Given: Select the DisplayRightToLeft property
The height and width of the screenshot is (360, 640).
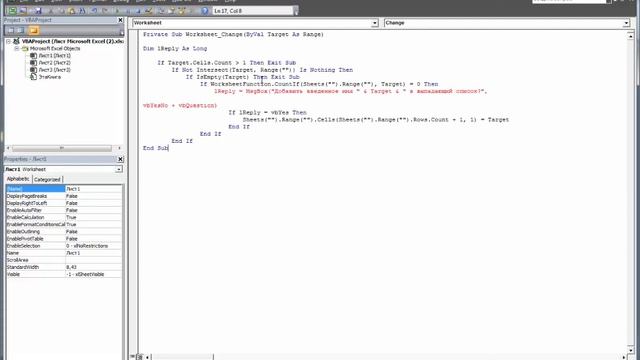Looking at the screenshot, I should tap(64, 203).
